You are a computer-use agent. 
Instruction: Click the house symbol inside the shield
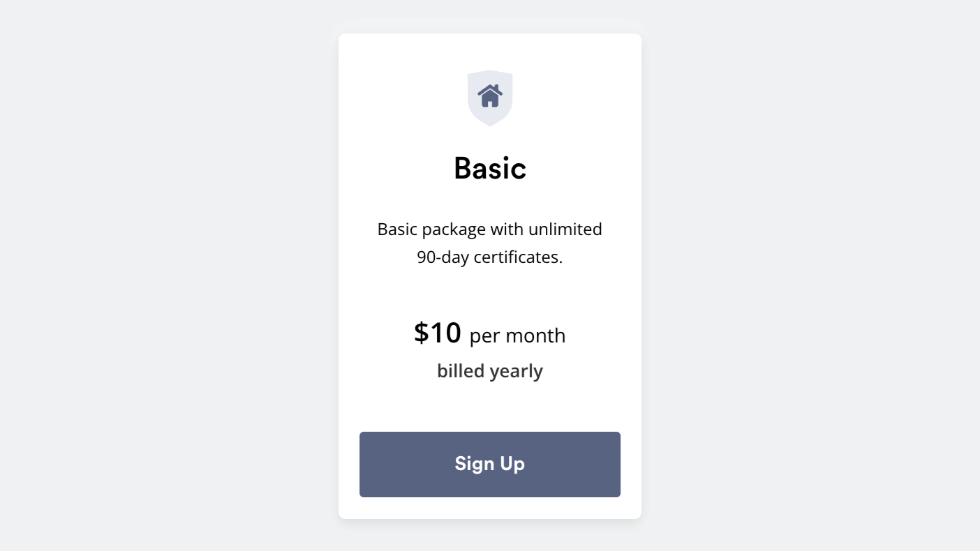pyautogui.click(x=490, y=96)
